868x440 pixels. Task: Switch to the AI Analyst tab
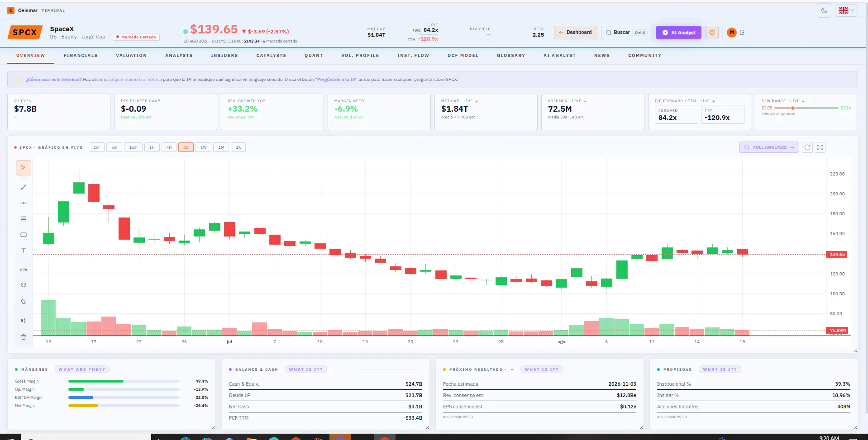click(560, 56)
